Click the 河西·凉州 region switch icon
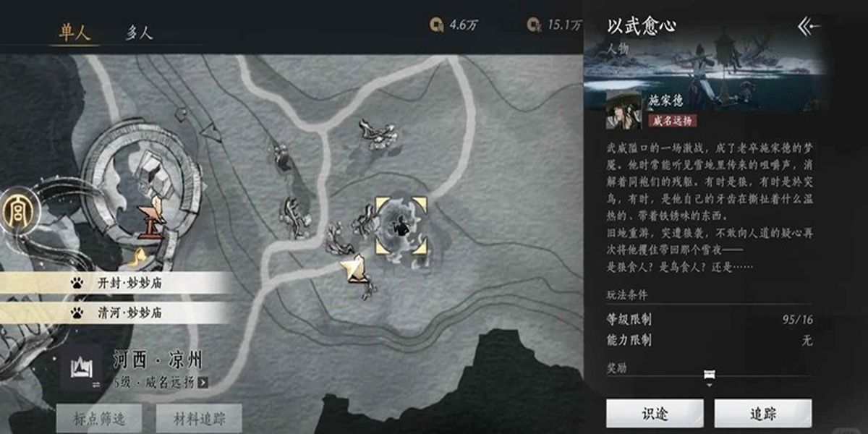The width and height of the screenshot is (868, 434). (80, 367)
